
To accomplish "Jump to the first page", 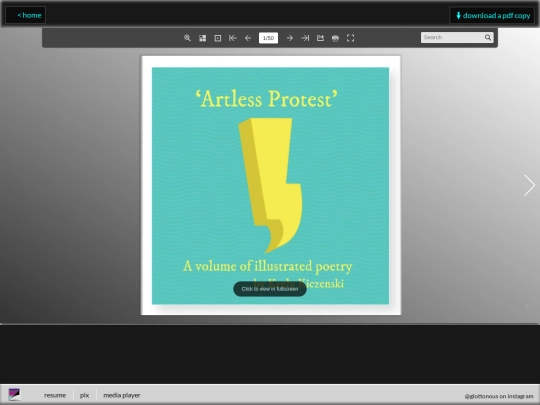I will tap(233, 38).
